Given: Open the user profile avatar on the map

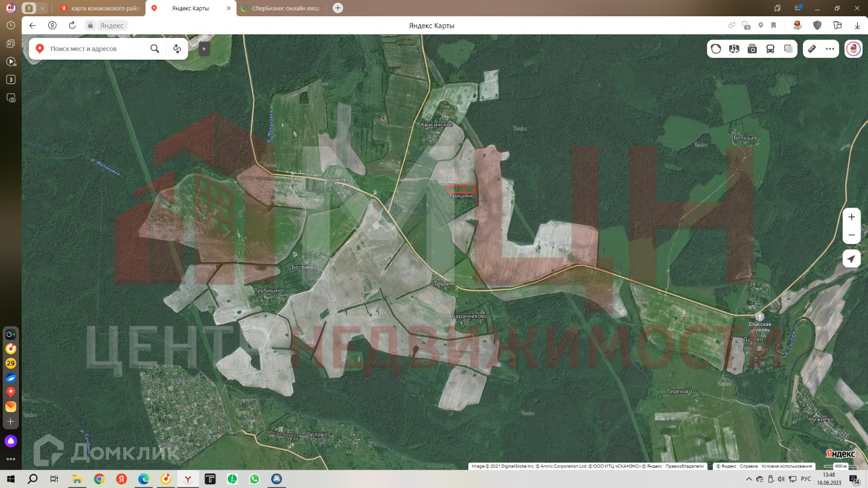Looking at the screenshot, I should [853, 49].
